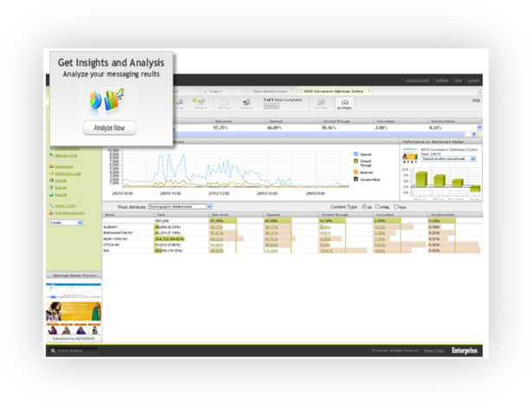Open the tab overflow arrow at tab bar end
The image size is (532, 408).
(480, 92)
